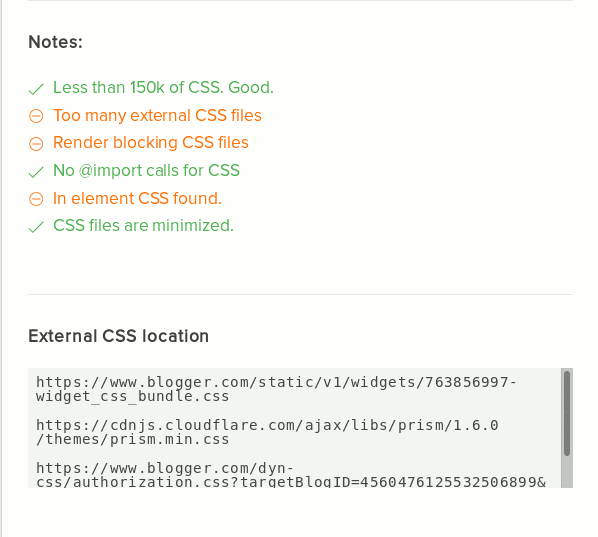Screen dimensions: 598x537
Task: Click the widget_css_bundle.css URL entry
Action: tap(276, 389)
